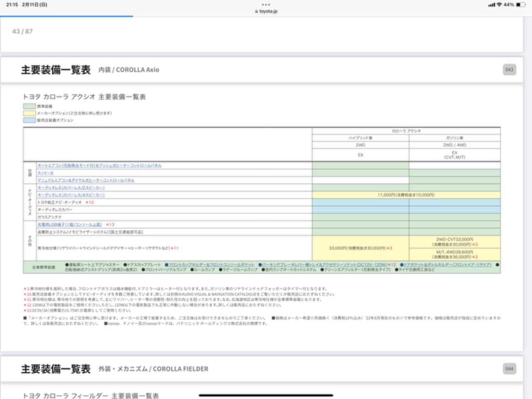Image resolution: width=532 pixels, height=399 pixels.
Task: Tap the 044 page badge
Action: pyautogui.click(x=509, y=369)
